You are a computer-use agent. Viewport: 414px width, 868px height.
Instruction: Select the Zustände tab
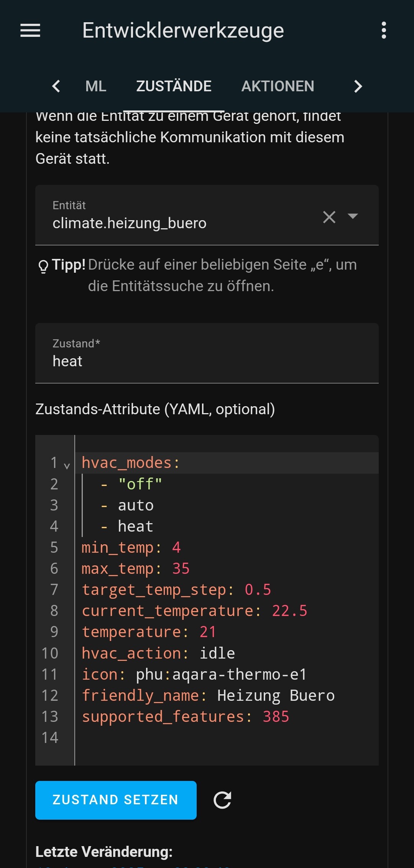click(x=174, y=86)
